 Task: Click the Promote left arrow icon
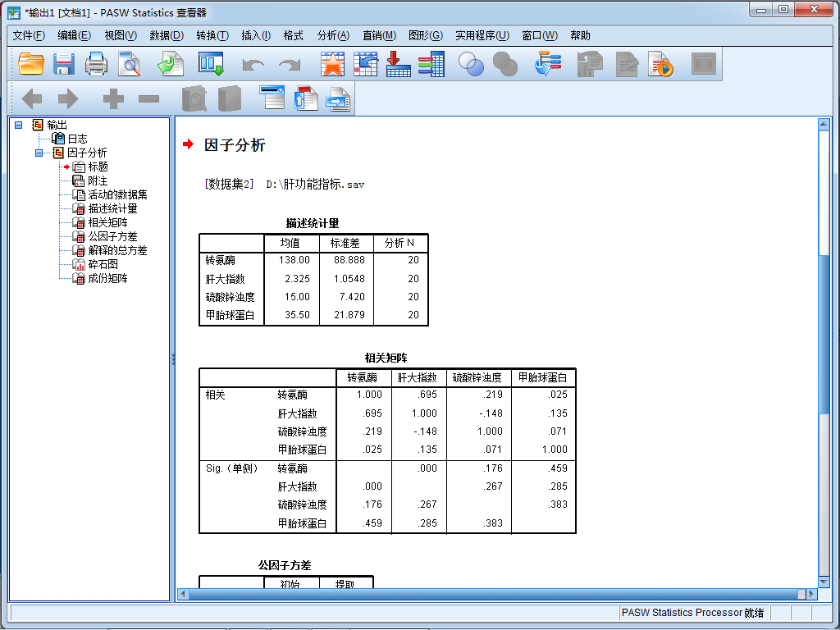coord(32,98)
